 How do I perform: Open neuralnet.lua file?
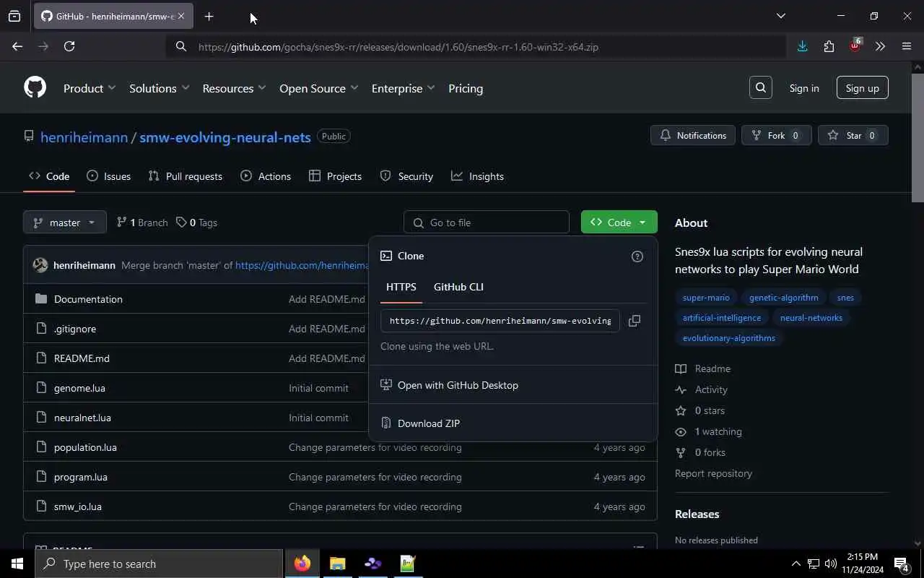pyautogui.click(x=82, y=418)
